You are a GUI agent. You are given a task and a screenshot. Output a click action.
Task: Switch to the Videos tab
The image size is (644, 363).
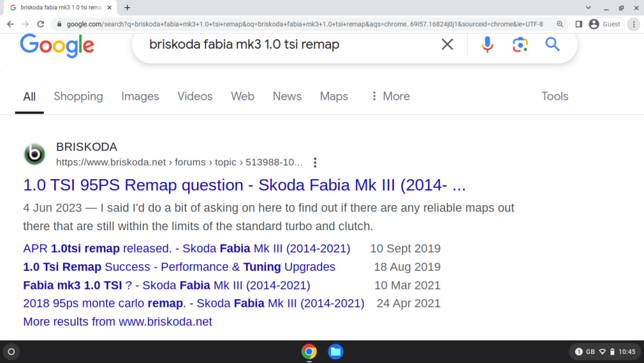(x=194, y=96)
